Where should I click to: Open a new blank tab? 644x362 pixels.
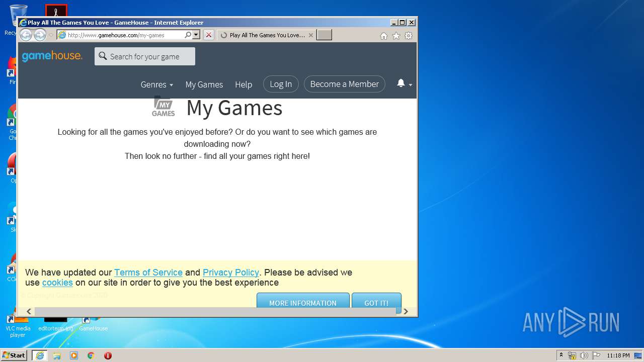coord(324,35)
